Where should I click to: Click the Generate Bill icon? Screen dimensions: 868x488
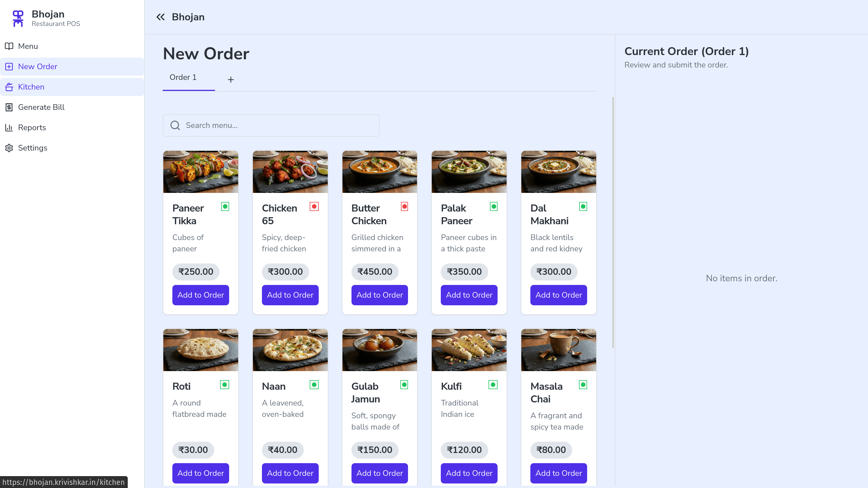tap(9, 107)
